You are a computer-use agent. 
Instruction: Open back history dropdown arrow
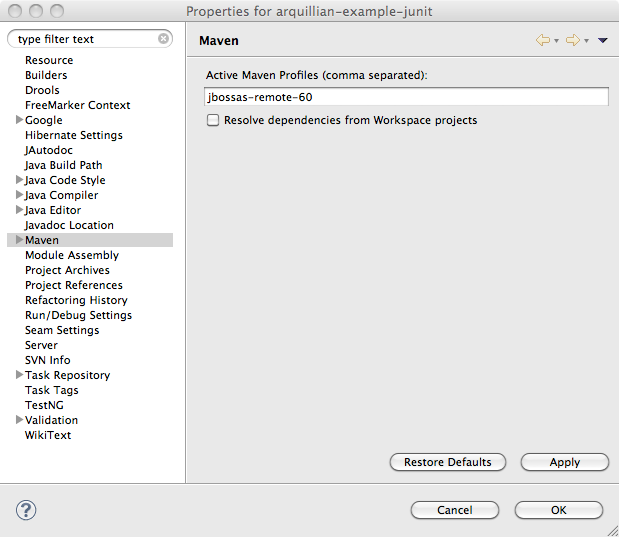[x=556, y=41]
